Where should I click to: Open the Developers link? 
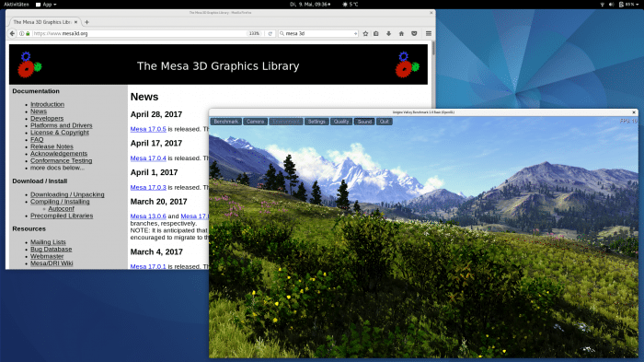coord(47,119)
